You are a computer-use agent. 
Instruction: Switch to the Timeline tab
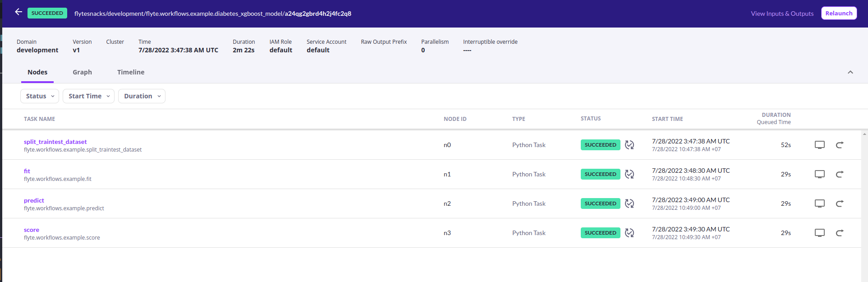coord(131,72)
